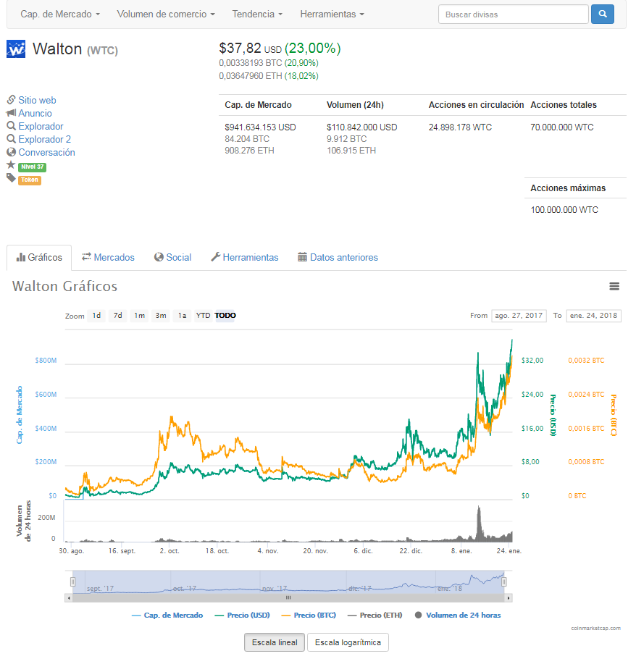This screenshot has width=636, height=672.
Task: Click the navigator scrollbar center grip
Action: point(288,598)
